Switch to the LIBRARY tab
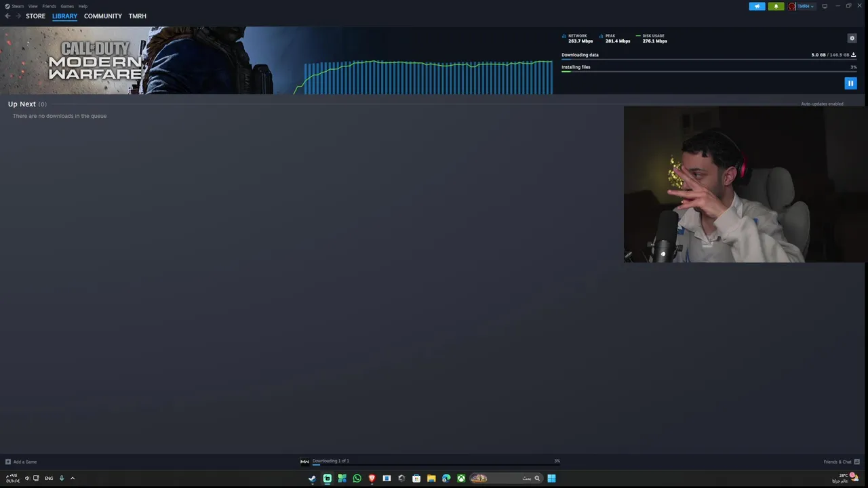This screenshot has width=868, height=488. point(64,16)
